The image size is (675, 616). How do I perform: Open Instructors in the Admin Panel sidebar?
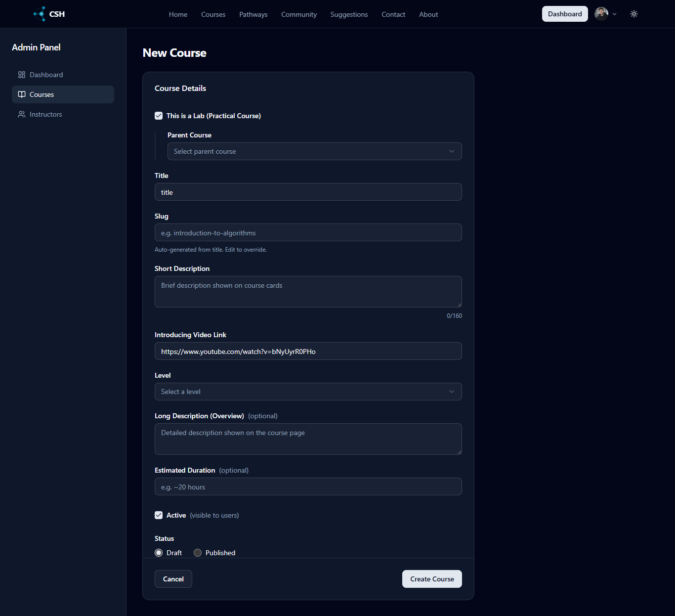(x=63, y=114)
